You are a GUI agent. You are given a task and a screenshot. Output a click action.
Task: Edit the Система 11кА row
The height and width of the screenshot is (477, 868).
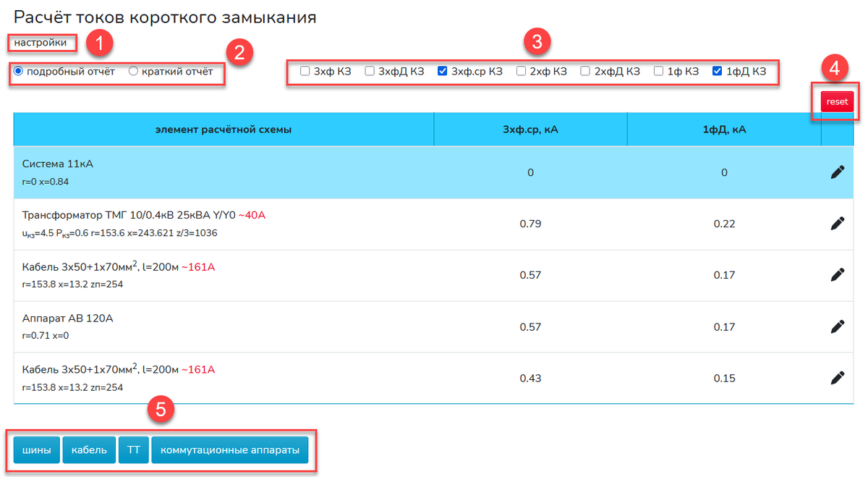tap(838, 172)
